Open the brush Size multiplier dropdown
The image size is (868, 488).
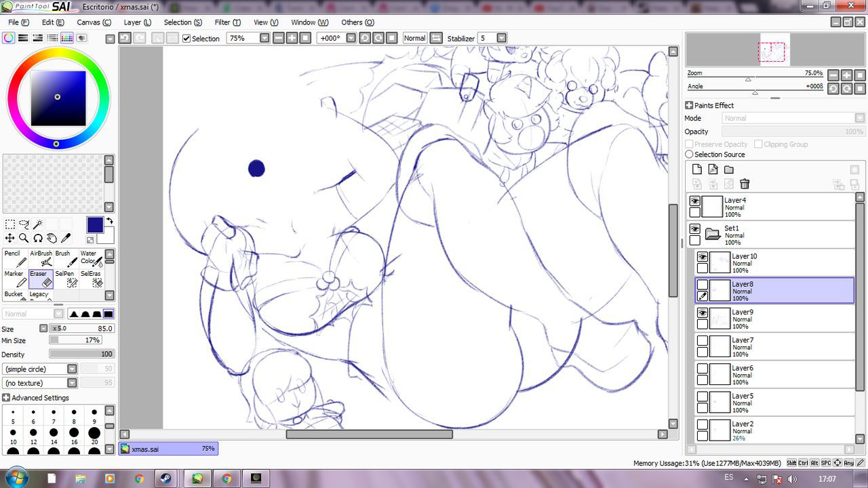(43, 328)
